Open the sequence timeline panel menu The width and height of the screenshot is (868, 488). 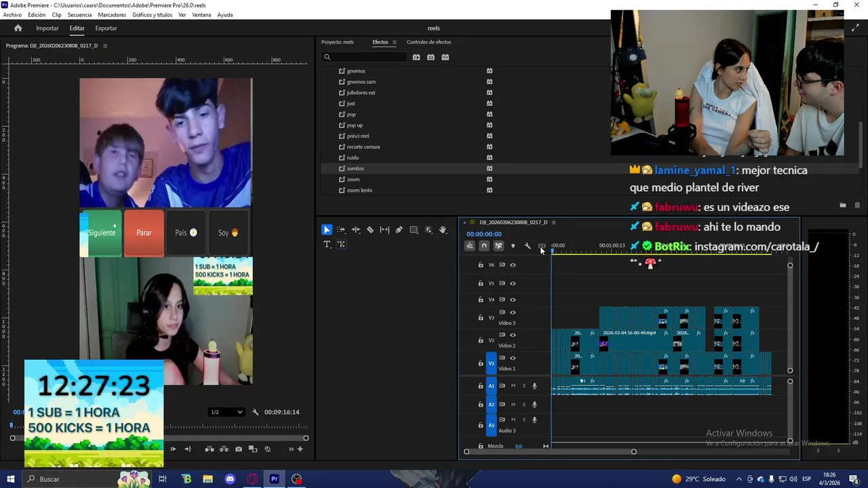pyautogui.click(x=553, y=222)
